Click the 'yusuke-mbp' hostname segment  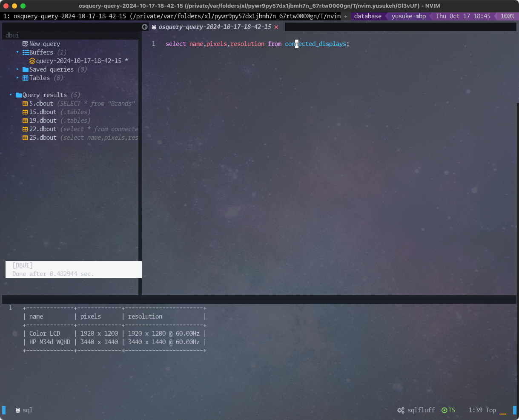(409, 16)
